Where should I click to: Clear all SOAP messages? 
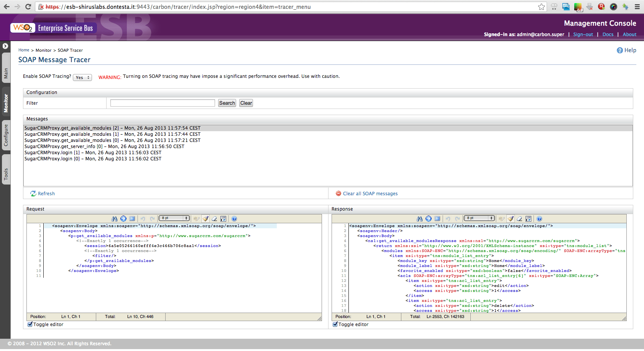pos(367,194)
